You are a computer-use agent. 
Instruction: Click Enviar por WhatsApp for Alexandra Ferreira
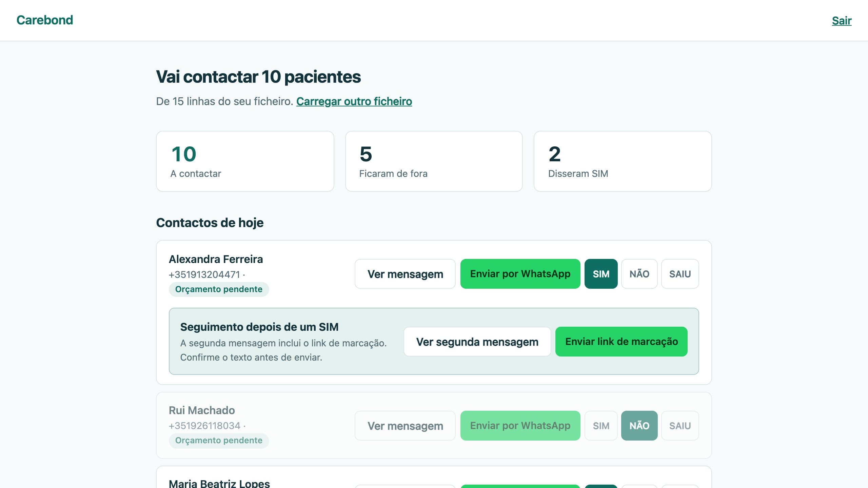pos(520,274)
